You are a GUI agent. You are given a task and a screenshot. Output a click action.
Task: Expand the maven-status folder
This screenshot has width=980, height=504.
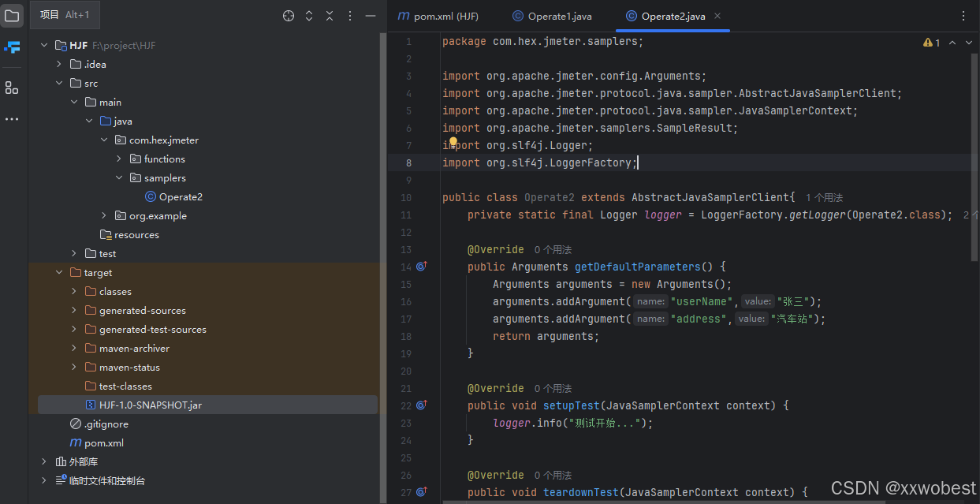pyautogui.click(x=74, y=367)
